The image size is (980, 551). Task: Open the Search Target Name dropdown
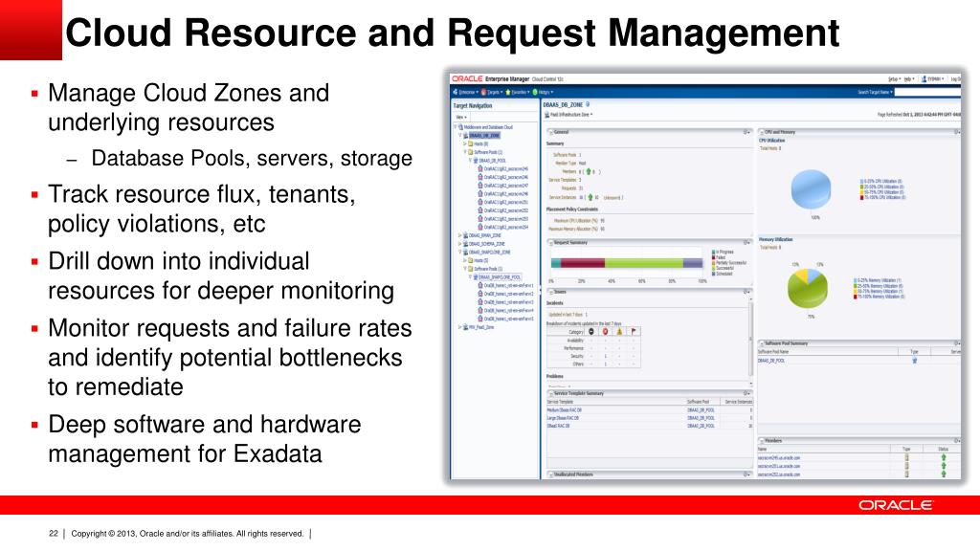click(x=875, y=92)
